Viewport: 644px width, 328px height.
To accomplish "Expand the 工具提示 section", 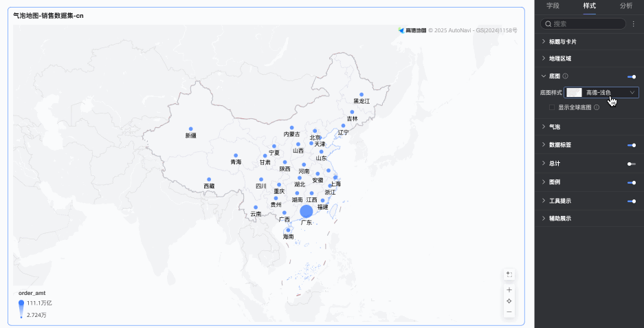I will tap(544, 201).
